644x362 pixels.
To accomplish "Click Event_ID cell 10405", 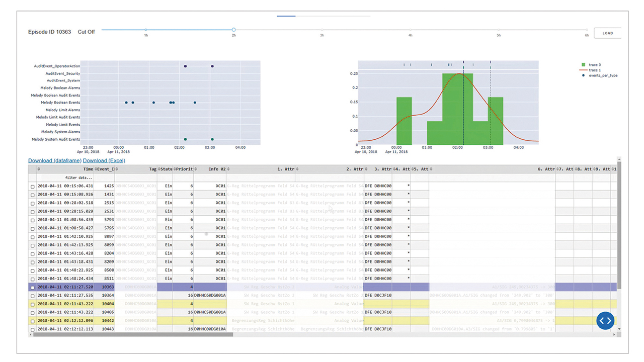I will pos(105,313).
